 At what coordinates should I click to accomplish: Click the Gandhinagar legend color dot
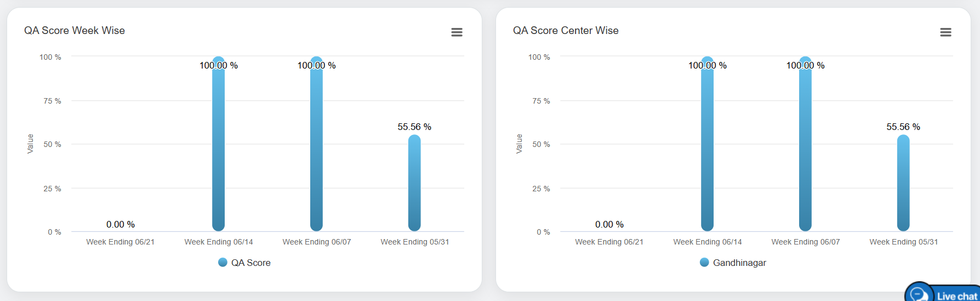point(705,262)
